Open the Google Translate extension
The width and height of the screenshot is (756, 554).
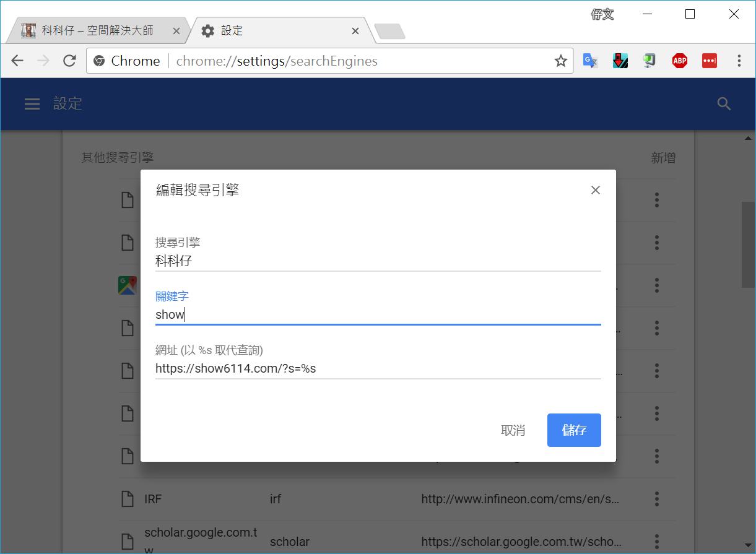(590, 61)
